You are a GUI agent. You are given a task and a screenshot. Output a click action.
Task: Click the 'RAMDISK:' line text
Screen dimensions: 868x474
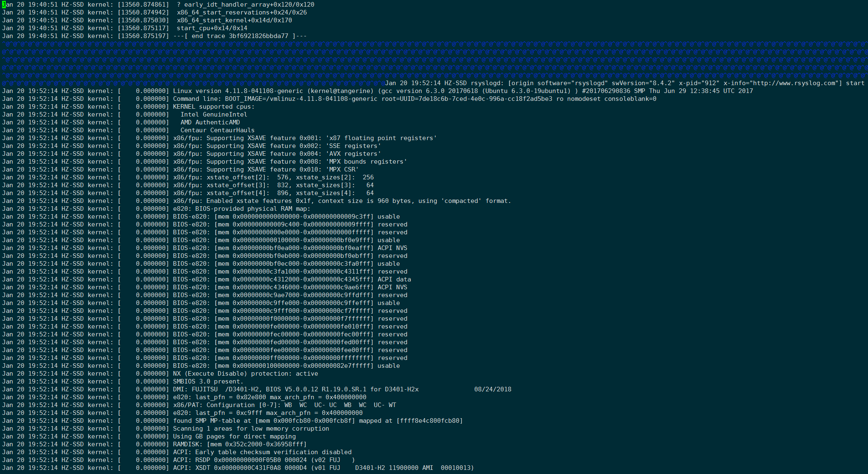(240, 444)
